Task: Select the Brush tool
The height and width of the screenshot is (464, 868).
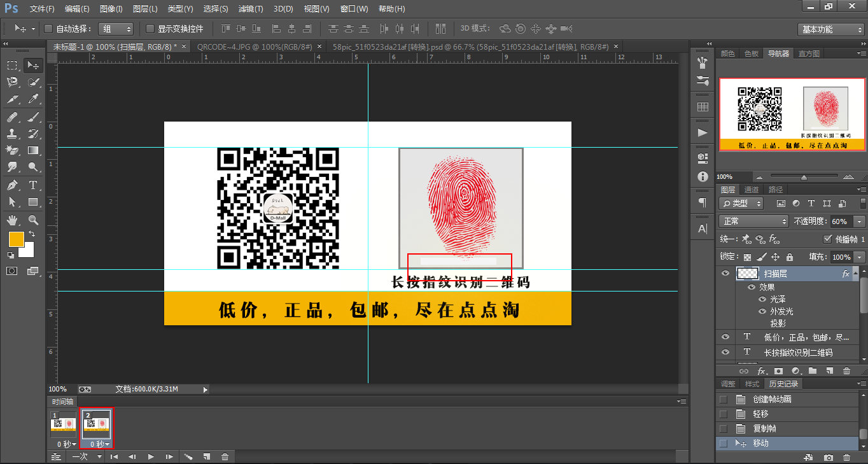Action: (x=33, y=116)
